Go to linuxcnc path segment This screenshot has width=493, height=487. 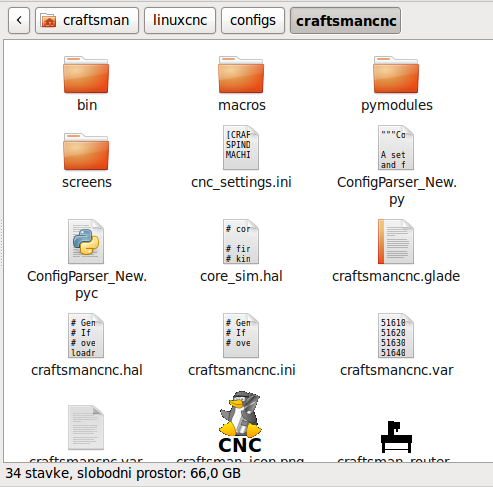click(x=180, y=21)
